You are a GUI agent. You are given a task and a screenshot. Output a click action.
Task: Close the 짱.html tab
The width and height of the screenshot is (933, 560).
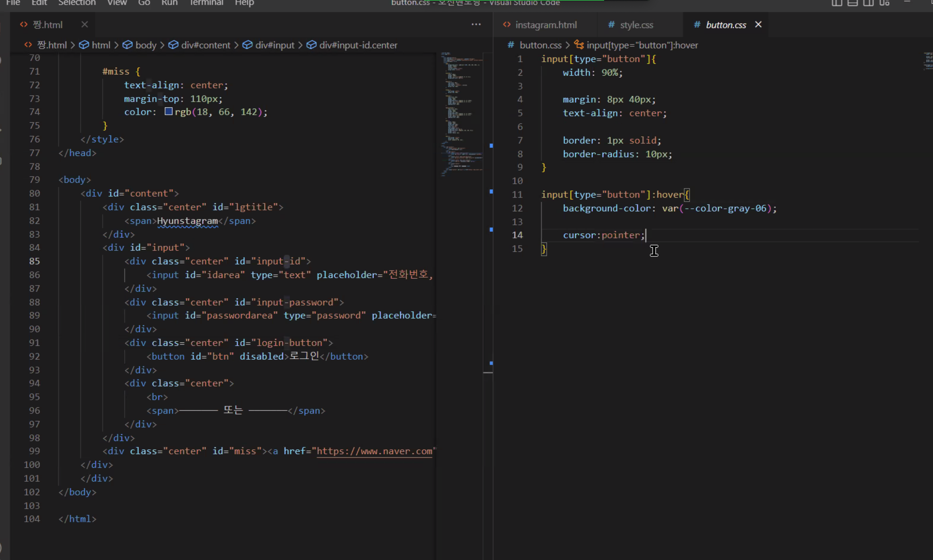(84, 25)
